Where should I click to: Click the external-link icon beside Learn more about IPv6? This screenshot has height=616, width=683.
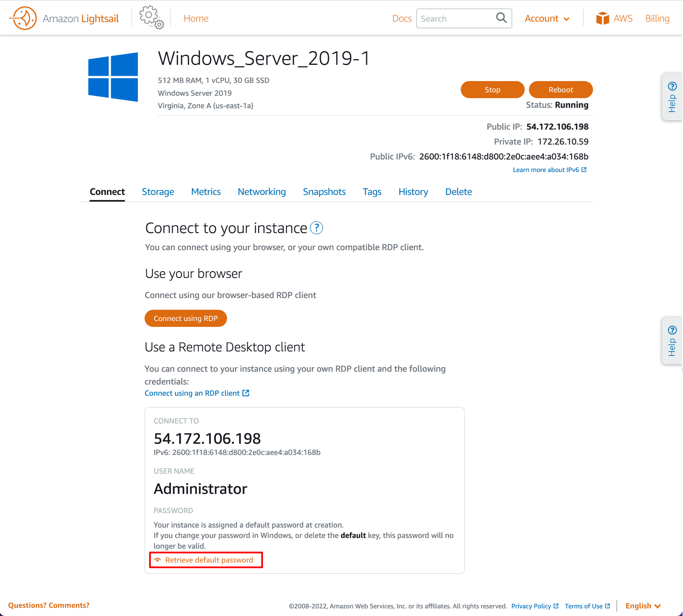pos(584,170)
